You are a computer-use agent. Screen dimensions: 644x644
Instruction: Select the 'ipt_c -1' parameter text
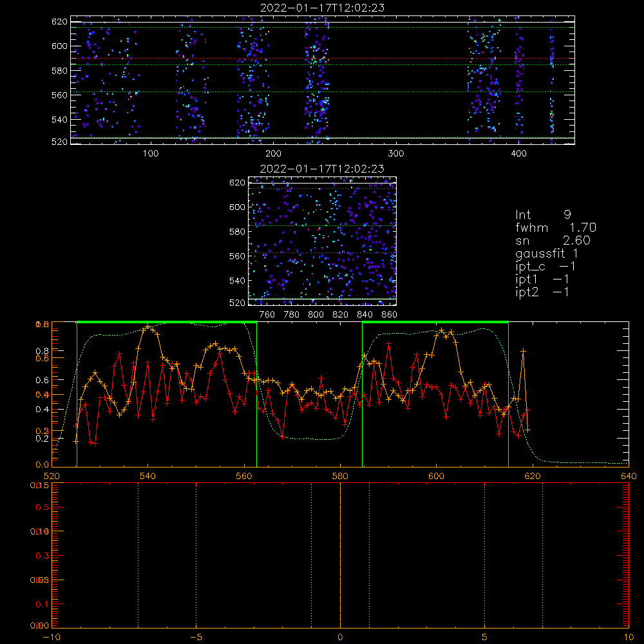pos(545,267)
